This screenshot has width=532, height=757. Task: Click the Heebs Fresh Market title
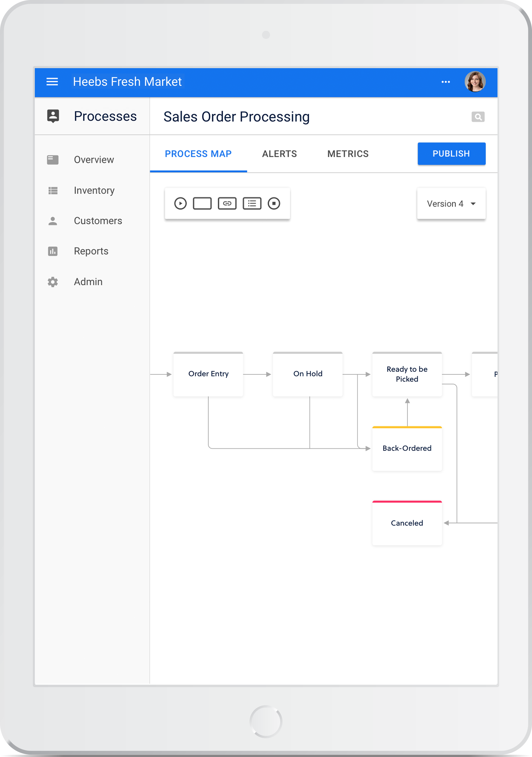127,82
